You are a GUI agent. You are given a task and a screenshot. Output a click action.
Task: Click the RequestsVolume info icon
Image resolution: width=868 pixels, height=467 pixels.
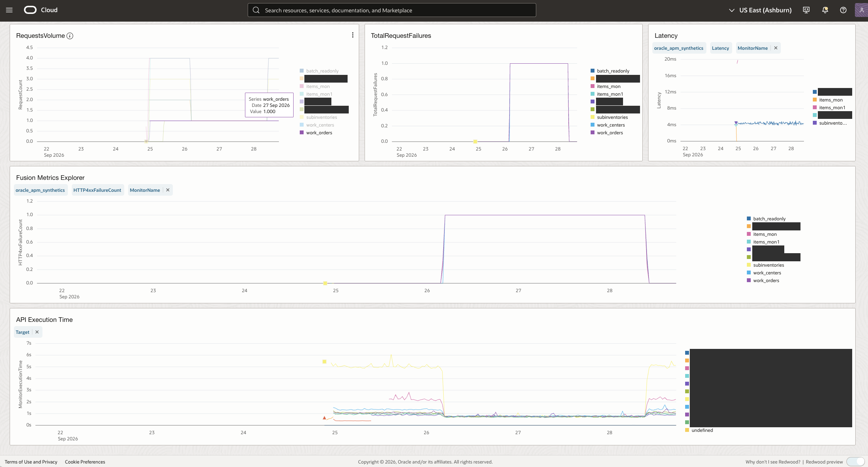click(70, 36)
